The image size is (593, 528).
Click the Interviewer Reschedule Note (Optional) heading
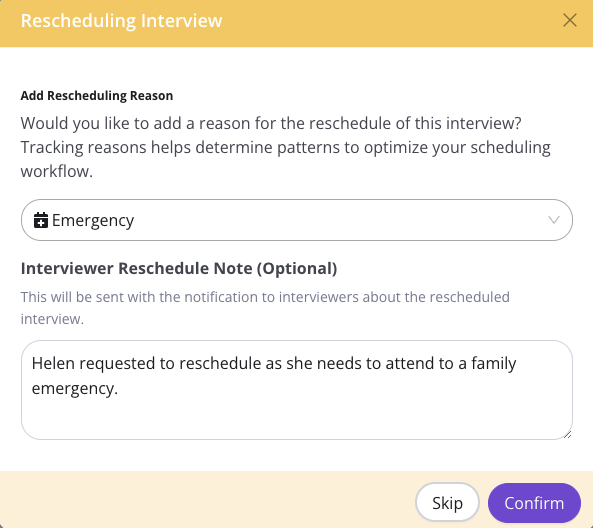coord(179,269)
